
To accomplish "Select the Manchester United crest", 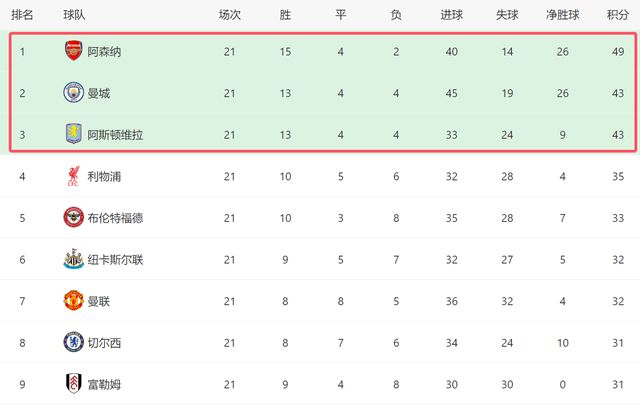I will [73, 301].
